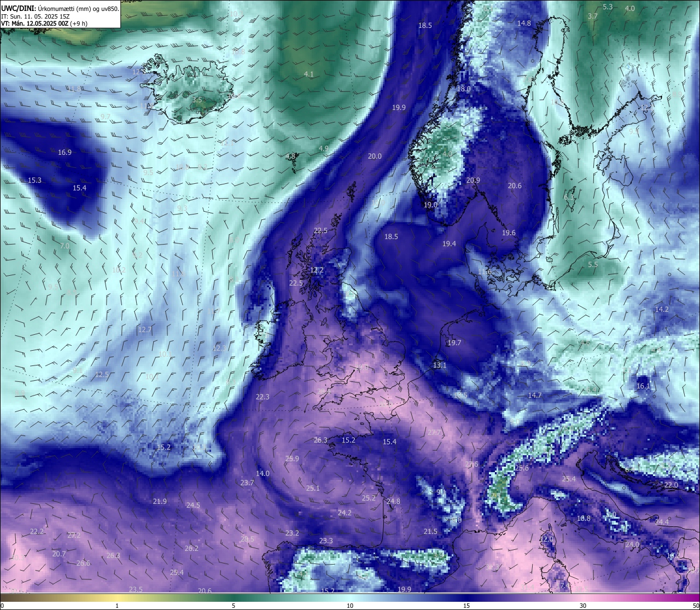Click the 24.4 value on the eastern Adriatic
Image resolution: width=700 pixels, height=610 pixels.
(x=662, y=522)
